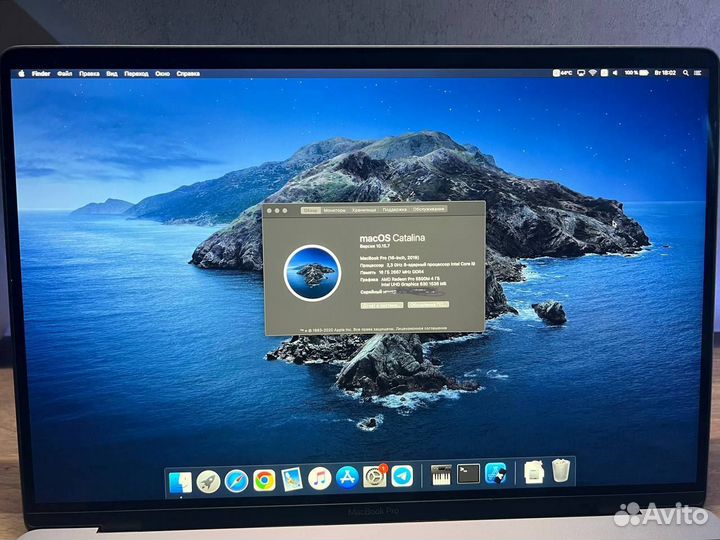Open the Trash in Dock
Screen dimensions: 720x540
(x=561, y=470)
